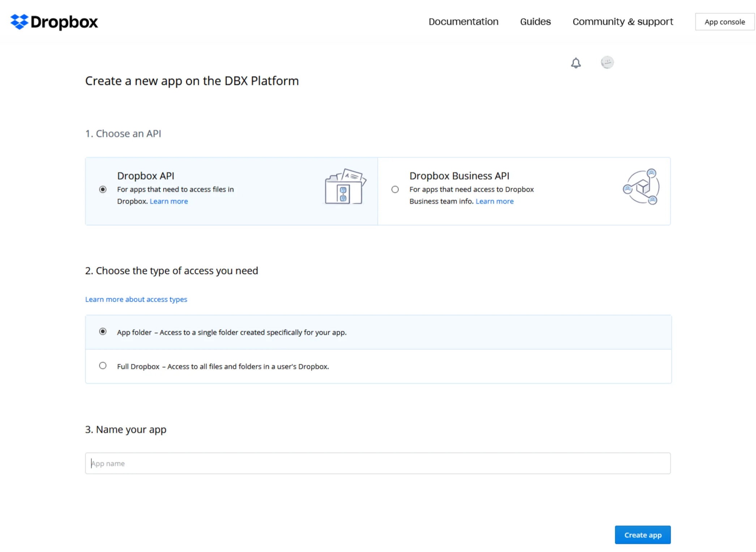Open the user account avatar menu

tap(607, 62)
